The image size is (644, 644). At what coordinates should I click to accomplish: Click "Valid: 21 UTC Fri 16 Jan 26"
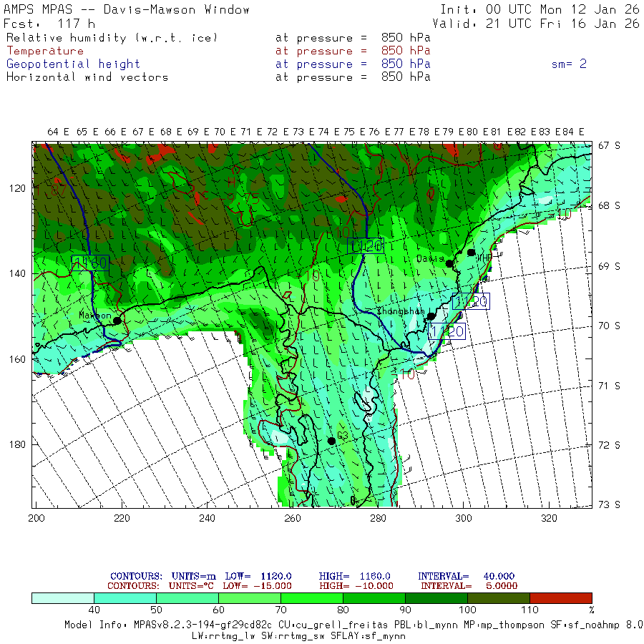tap(536, 24)
